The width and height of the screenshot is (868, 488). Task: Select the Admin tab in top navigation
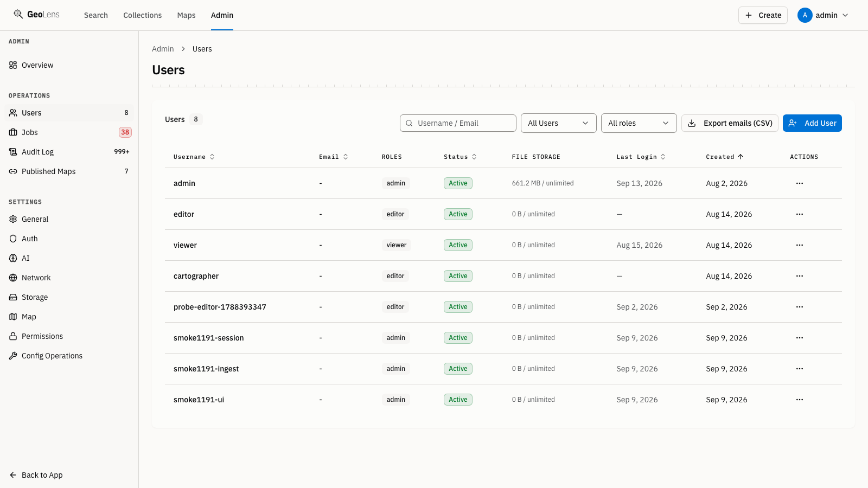(222, 15)
